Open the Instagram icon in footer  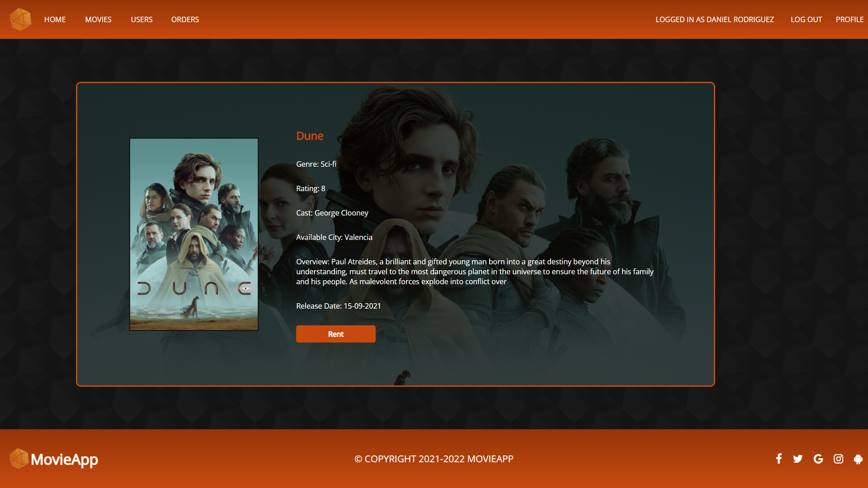pyautogui.click(x=838, y=459)
